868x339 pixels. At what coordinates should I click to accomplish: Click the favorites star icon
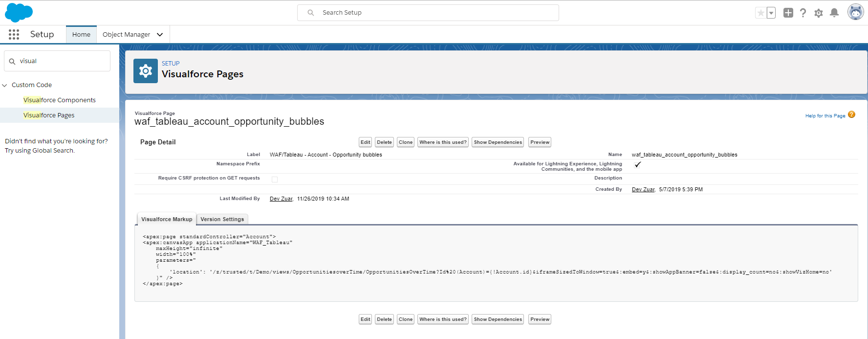[x=760, y=13]
